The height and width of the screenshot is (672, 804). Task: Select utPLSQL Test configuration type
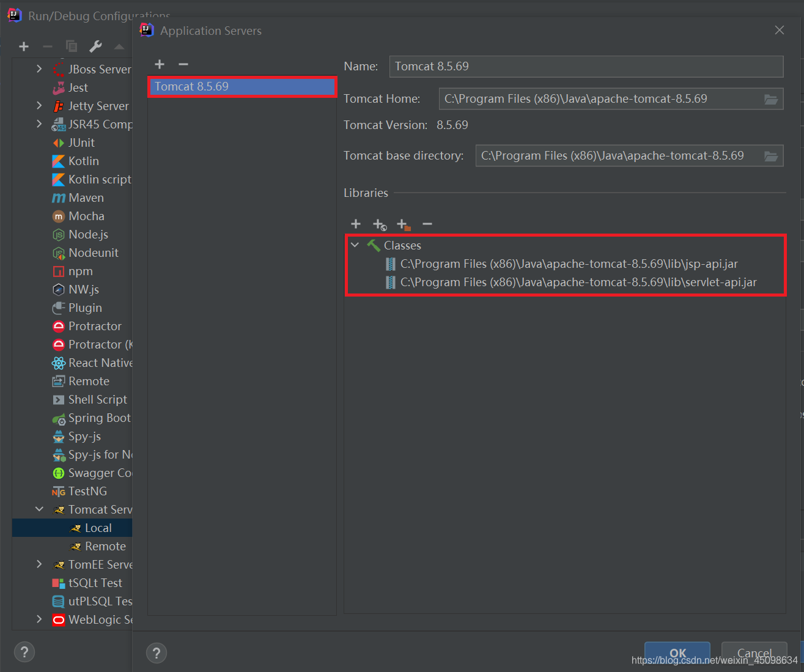(x=92, y=601)
